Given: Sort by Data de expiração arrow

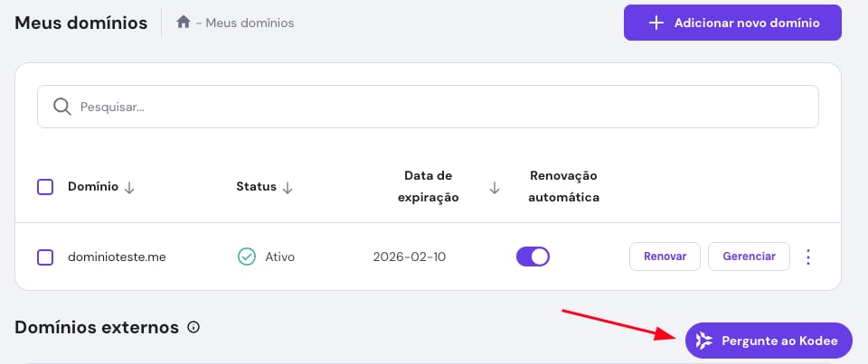Looking at the screenshot, I should pyautogui.click(x=495, y=187).
